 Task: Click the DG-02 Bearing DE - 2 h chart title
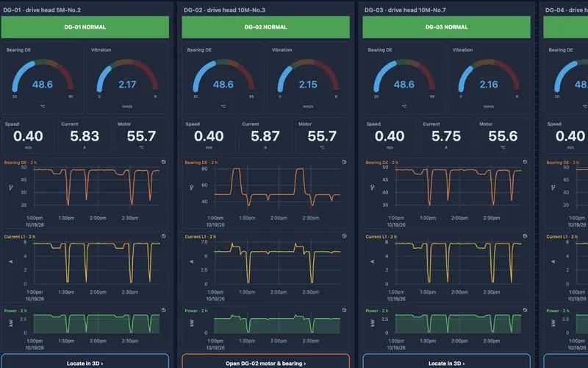(201, 163)
